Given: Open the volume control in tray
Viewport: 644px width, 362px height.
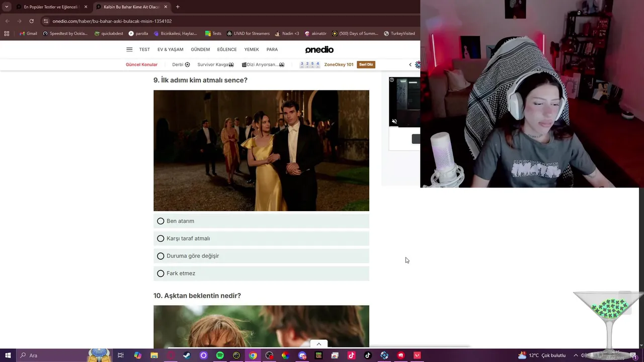Looking at the screenshot, I should [584, 355].
